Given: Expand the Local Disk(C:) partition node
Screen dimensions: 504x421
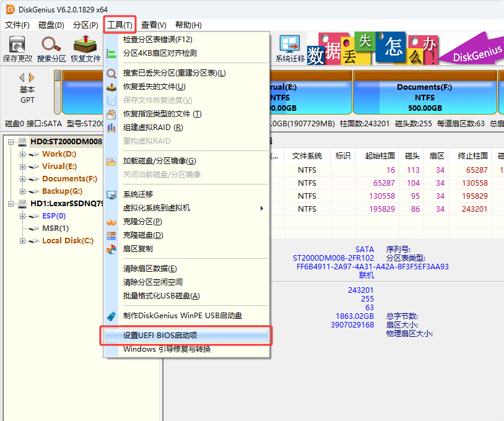Looking at the screenshot, I should point(22,241).
